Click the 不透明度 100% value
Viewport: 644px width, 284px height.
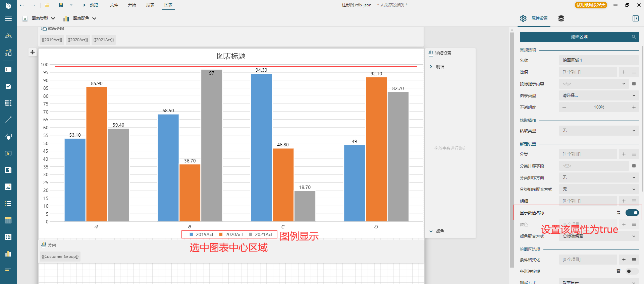(x=599, y=107)
